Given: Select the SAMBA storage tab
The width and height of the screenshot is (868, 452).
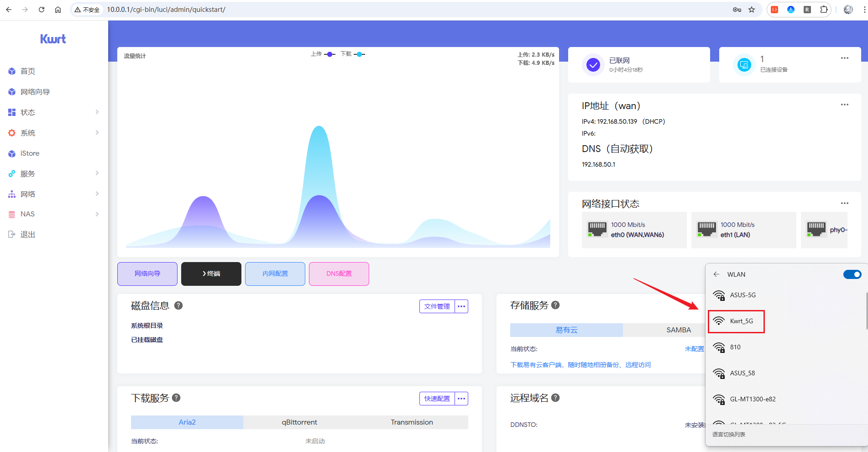Looking at the screenshot, I should point(678,330).
